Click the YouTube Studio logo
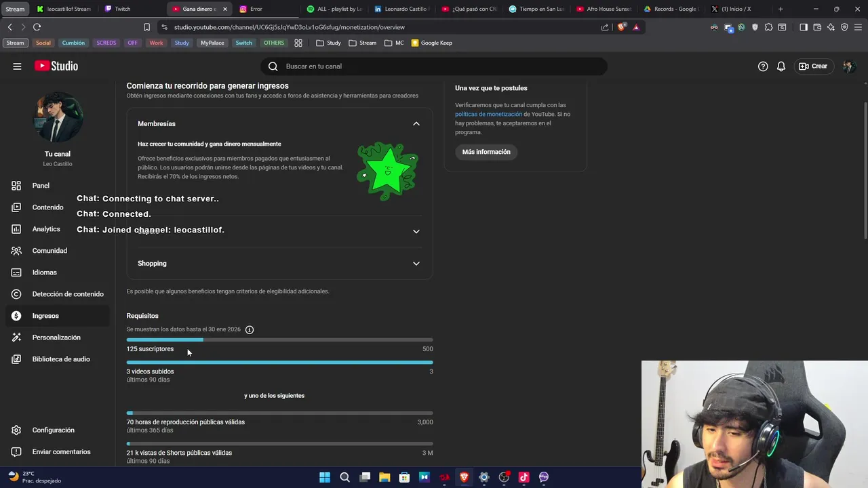 [x=56, y=66]
